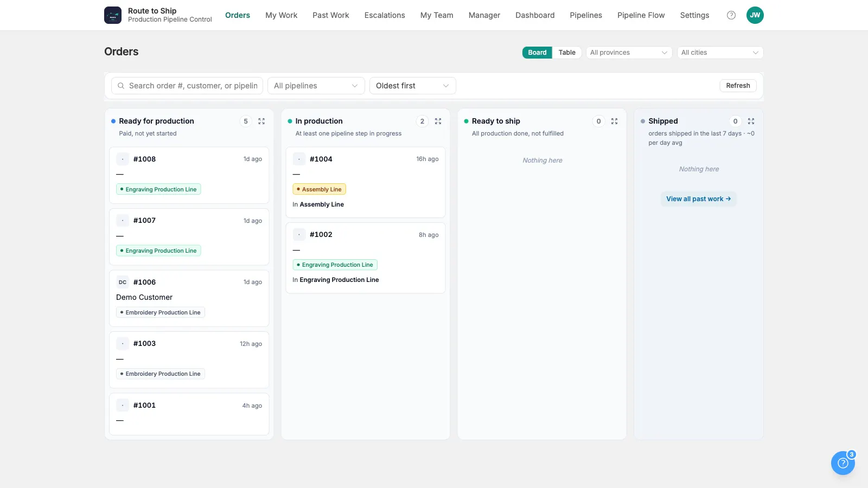868x488 pixels.
Task: Click the avatar placeholder on order #1002
Action: coord(299,235)
